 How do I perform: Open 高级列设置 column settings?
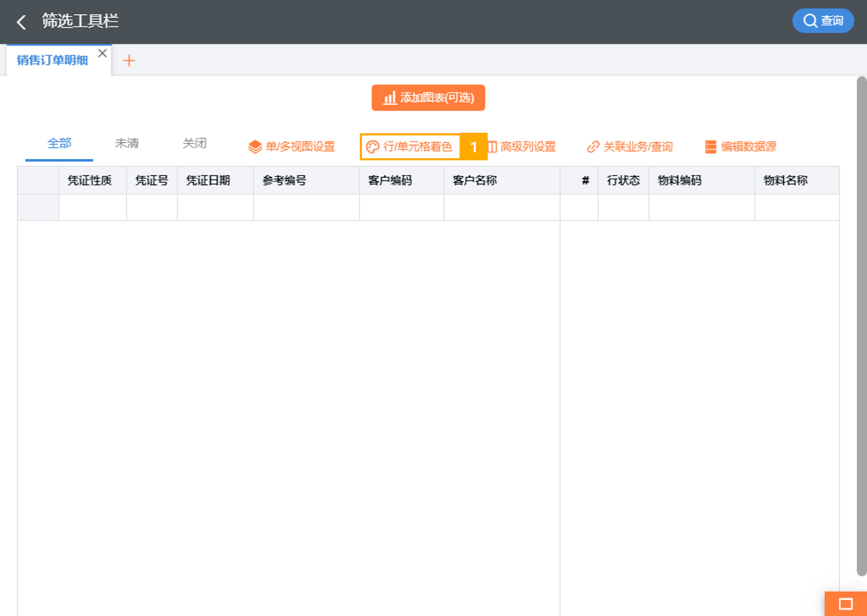(521, 147)
